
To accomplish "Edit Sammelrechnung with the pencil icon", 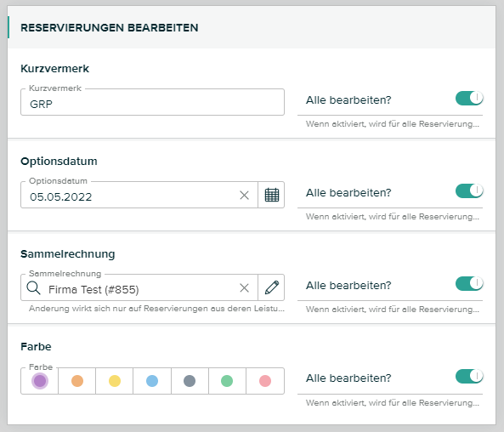I will tap(272, 287).
